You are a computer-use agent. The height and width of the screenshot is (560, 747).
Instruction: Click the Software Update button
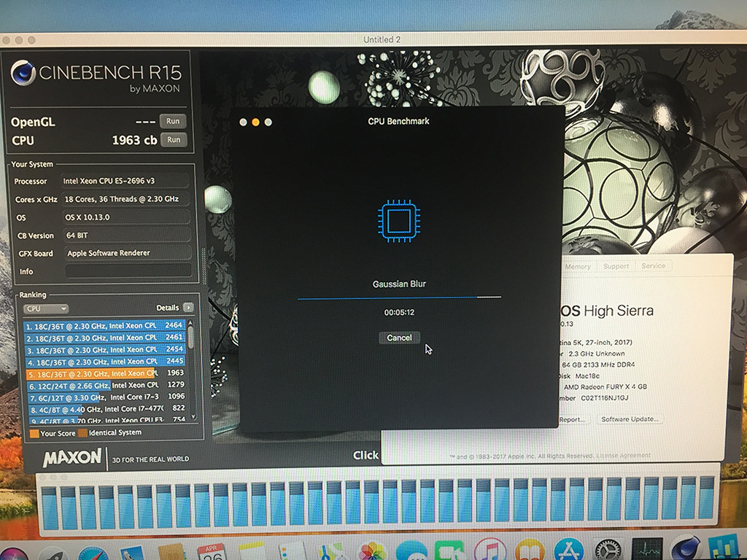[x=630, y=419]
